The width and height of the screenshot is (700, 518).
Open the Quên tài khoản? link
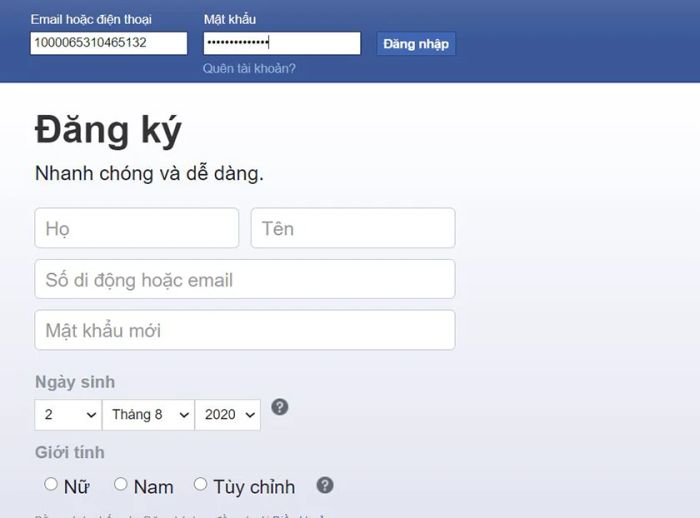249,68
